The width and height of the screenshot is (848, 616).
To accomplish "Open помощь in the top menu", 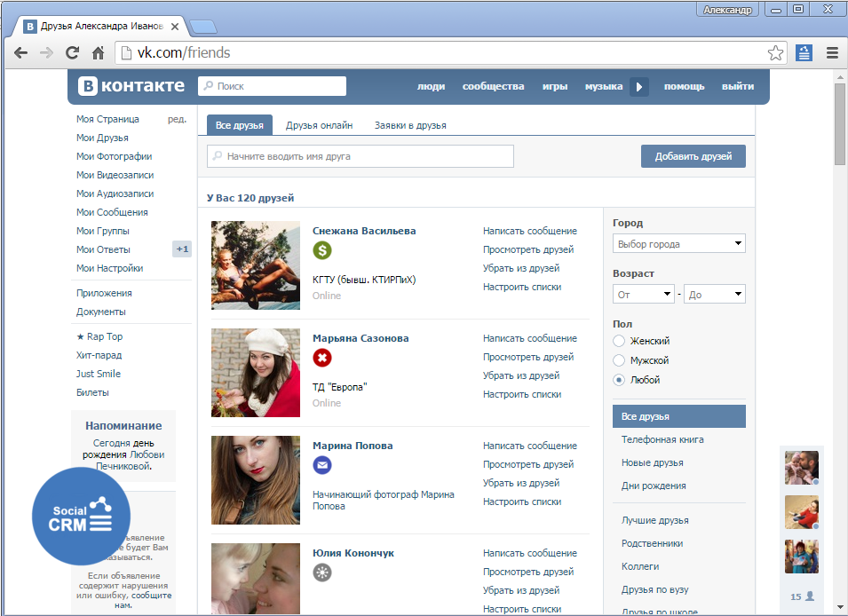I will click(684, 86).
